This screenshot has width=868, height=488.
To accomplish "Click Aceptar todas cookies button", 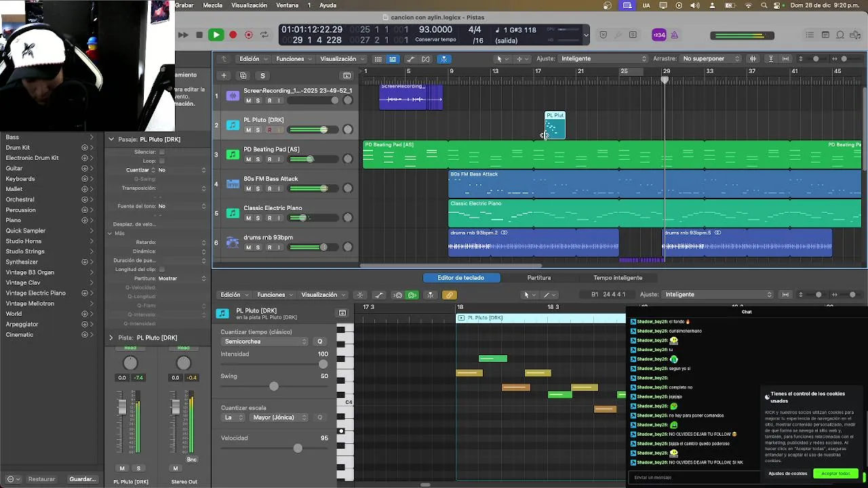I will pos(835,474).
